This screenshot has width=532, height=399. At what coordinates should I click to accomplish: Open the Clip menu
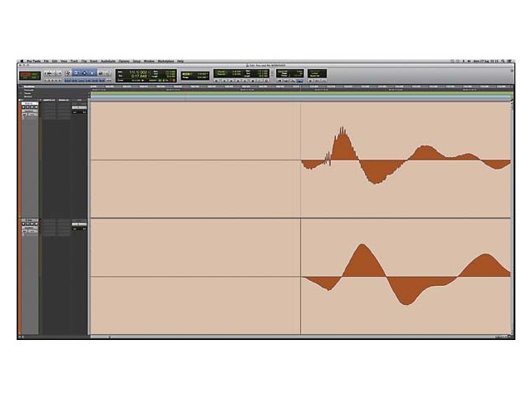pyautogui.click(x=84, y=61)
